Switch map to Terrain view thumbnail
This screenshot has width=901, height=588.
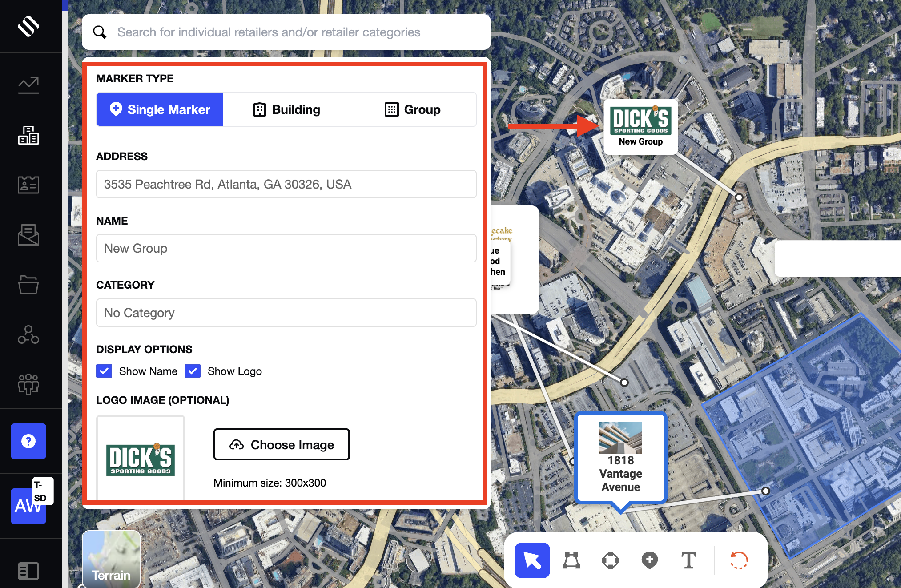tap(111, 559)
